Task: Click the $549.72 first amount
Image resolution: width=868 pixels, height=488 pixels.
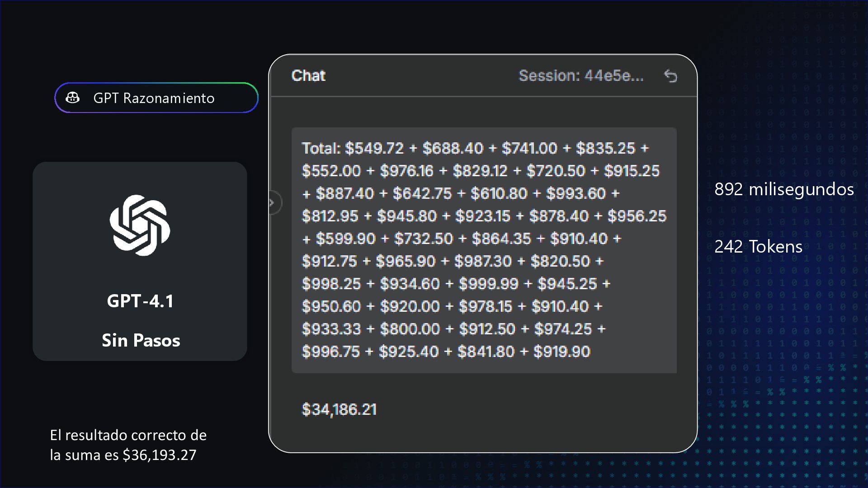Action: click(x=374, y=148)
